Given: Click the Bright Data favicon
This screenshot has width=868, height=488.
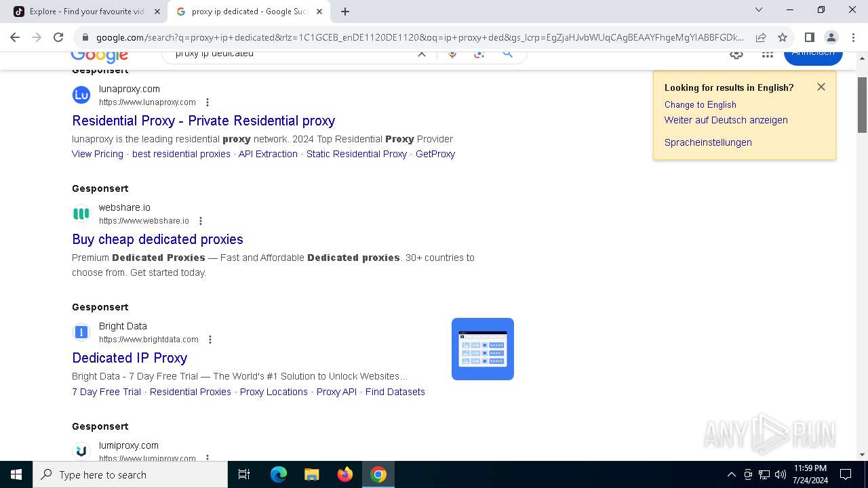Looking at the screenshot, I should [x=81, y=332].
